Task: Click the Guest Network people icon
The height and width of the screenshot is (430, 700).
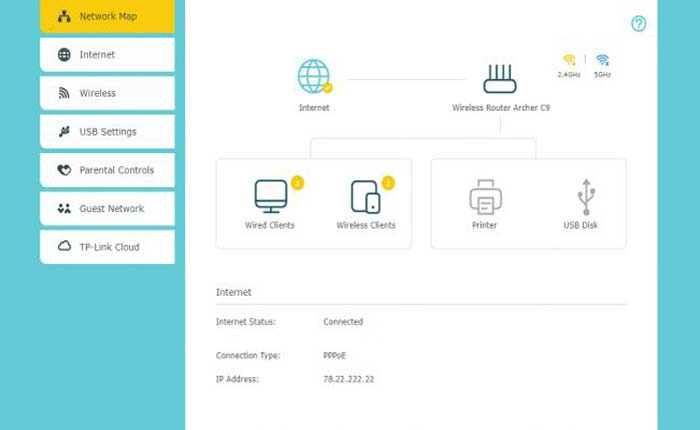Action: pos(64,208)
